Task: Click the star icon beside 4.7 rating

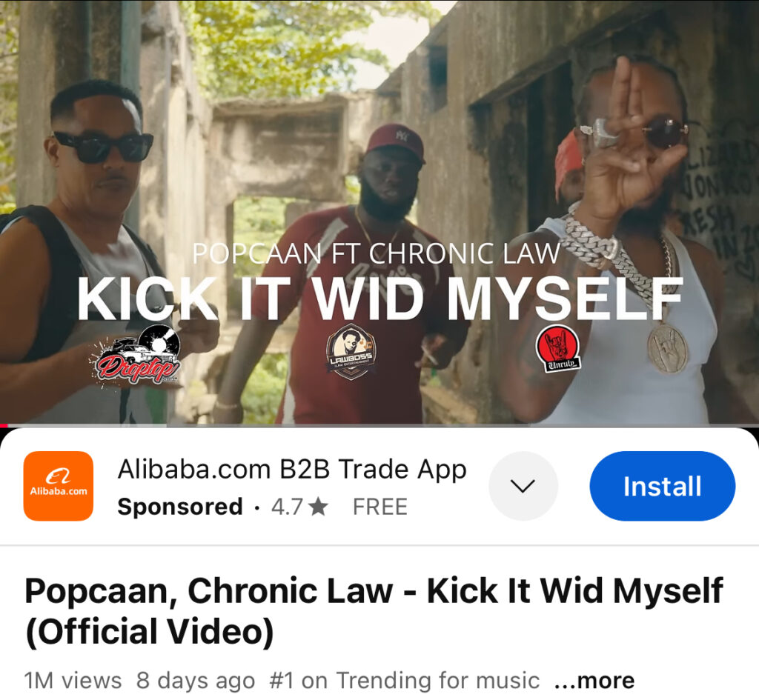Action: 318,507
